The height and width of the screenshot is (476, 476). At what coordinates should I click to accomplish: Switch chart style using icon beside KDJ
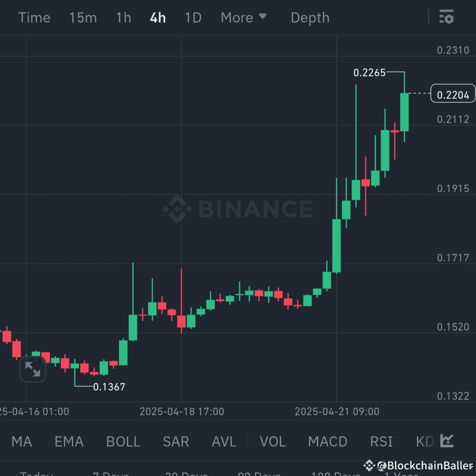click(x=446, y=441)
